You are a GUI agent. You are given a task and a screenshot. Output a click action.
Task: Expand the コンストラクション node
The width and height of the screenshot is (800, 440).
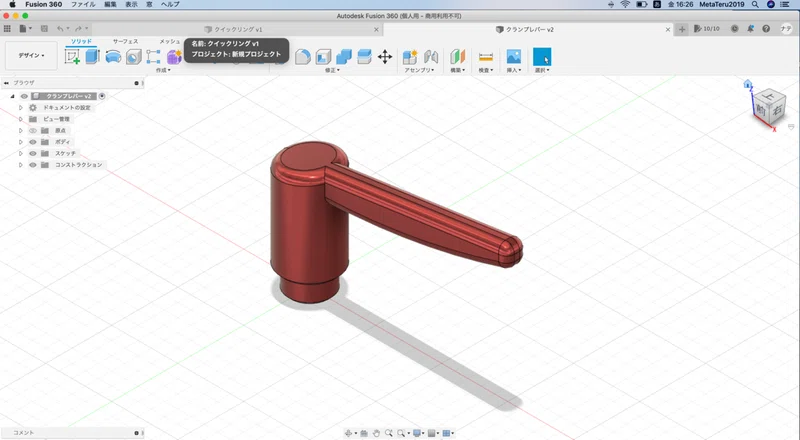pyautogui.click(x=20, y=165)
